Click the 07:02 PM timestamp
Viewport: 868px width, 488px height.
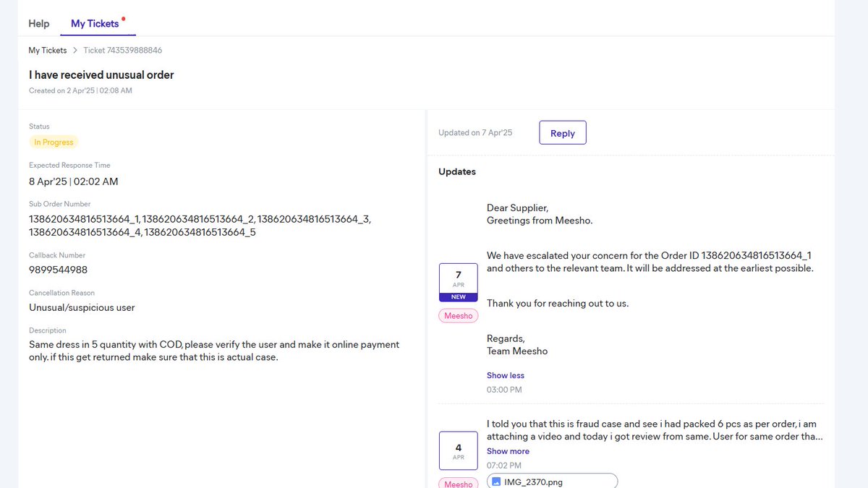(504, 466)
